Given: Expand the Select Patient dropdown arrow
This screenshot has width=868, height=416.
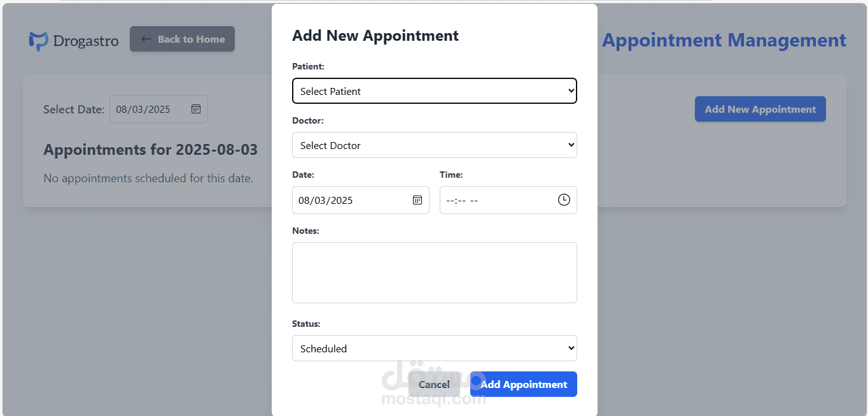Looking at the screenshot, I should (571, 91).
